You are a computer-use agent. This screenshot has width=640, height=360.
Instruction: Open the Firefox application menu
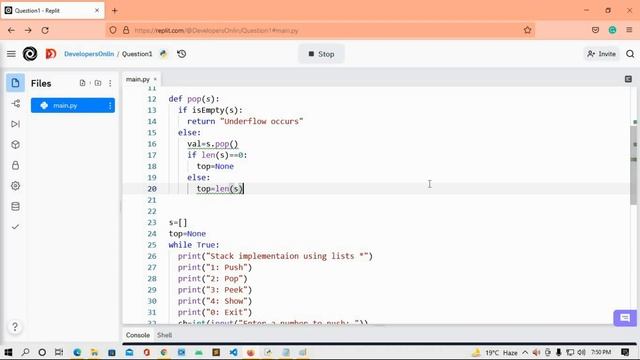coord(629,30)
